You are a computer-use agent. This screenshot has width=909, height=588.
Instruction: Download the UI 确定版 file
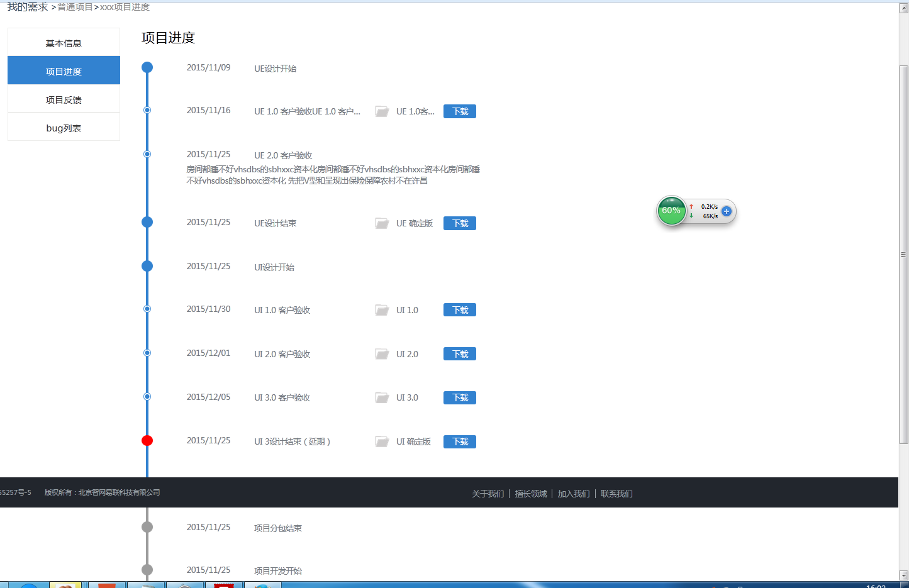pyautogui.click(x=460, y=441)
